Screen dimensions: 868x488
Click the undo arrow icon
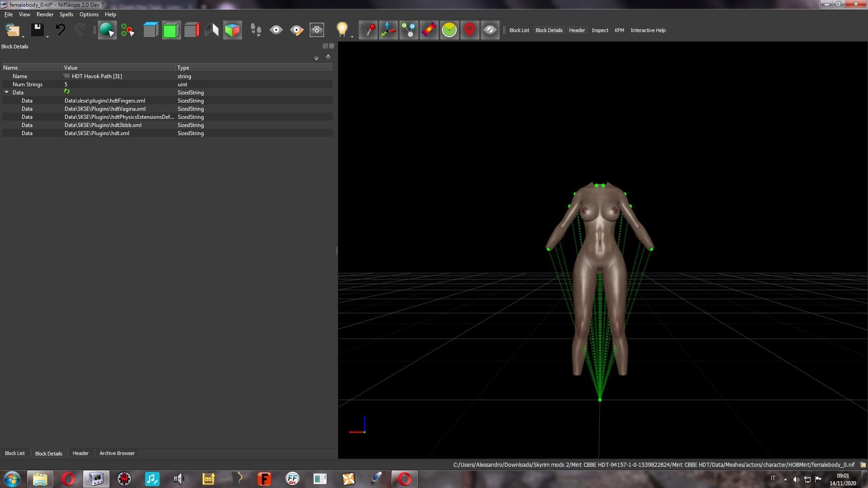tap(60, 30)
